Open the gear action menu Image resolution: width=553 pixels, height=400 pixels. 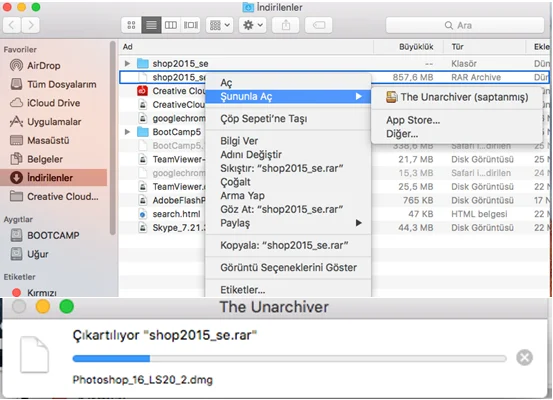[x=253, y=25]
